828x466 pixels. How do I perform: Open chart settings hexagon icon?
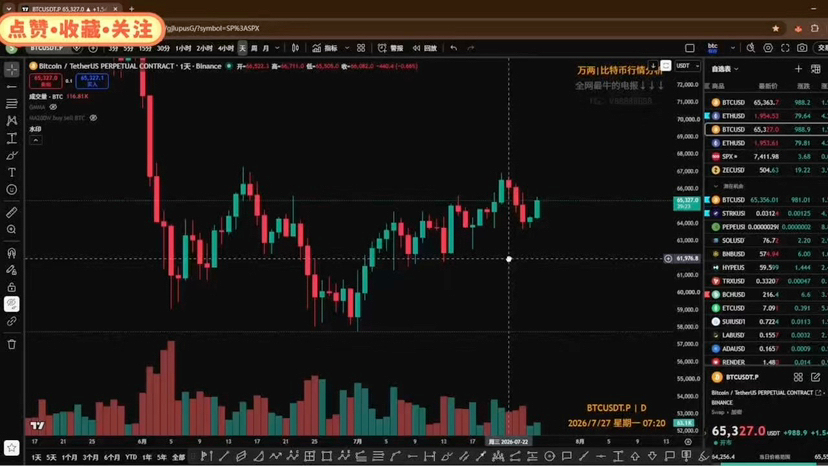[768, 48]
